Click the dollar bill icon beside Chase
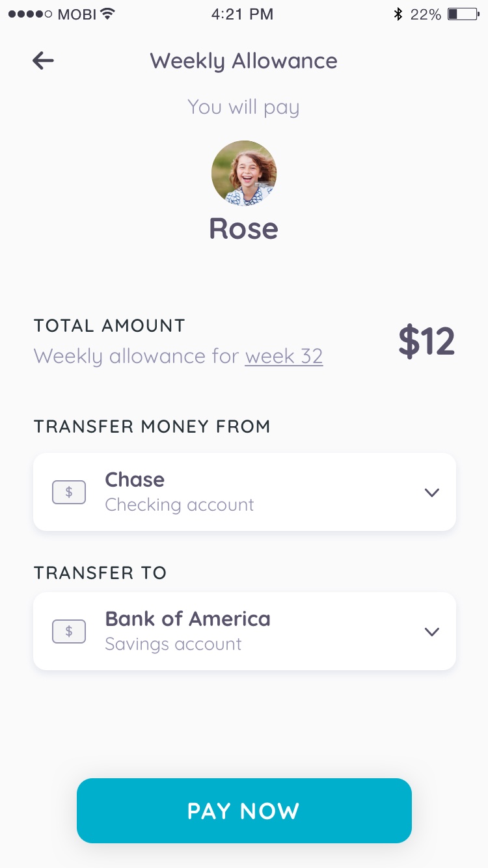This screenshot has width=488, height=868. [69, 493]
